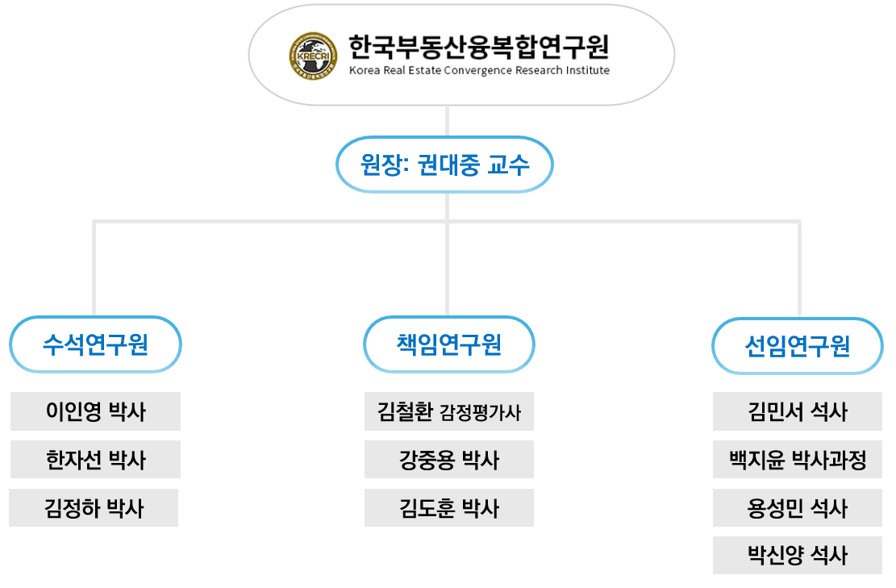Select 이인영 박사 entry
The width and height of the screenshot is (896, 588).
[95, 411]
